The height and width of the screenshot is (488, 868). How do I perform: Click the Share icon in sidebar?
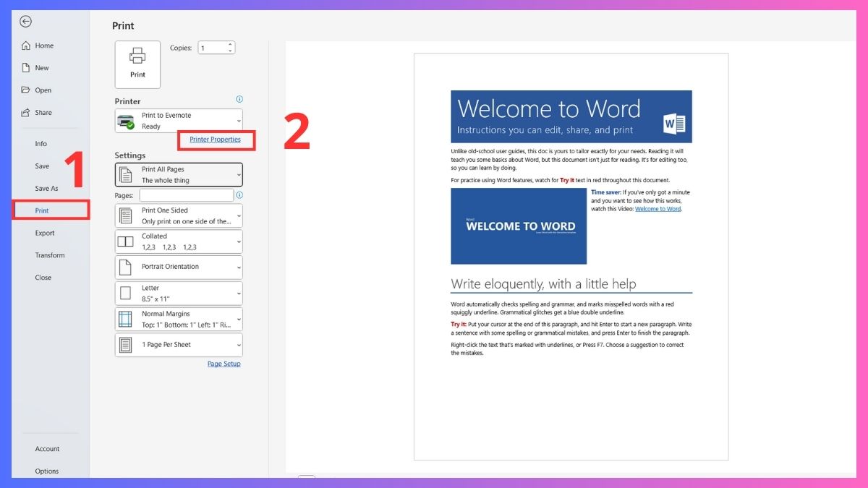click(x=26, y=113)
